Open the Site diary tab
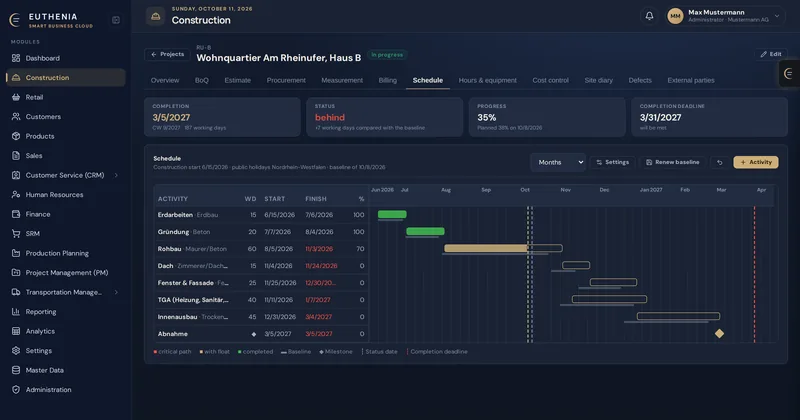The image size is (800, 420). click(x=598, y=80)
